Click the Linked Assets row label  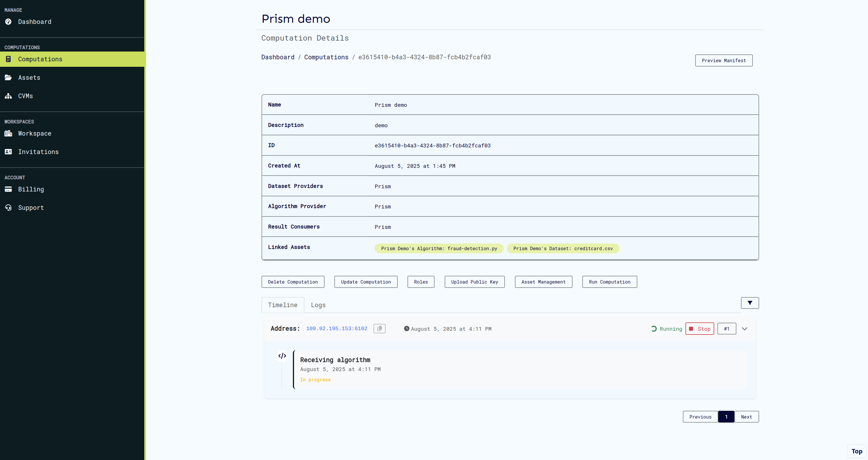[289, 247]
